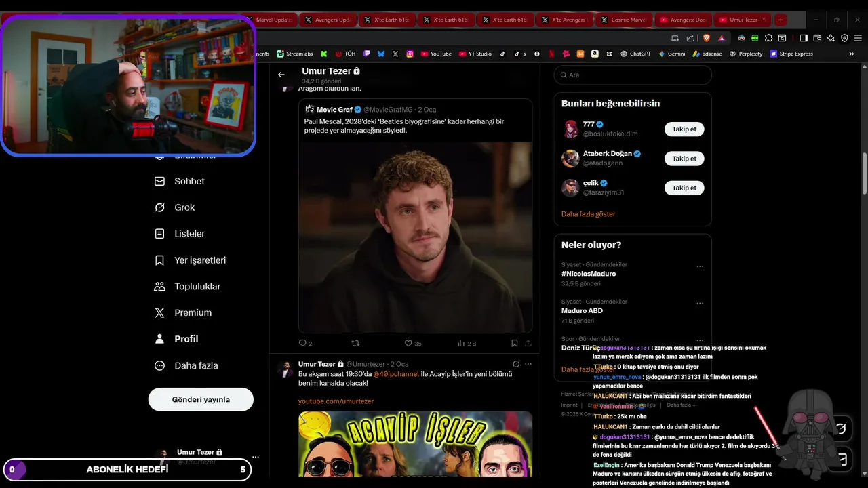Open the Maduro ABD trend
Screen dimensions: 868x488
click(x=582, y=311)
